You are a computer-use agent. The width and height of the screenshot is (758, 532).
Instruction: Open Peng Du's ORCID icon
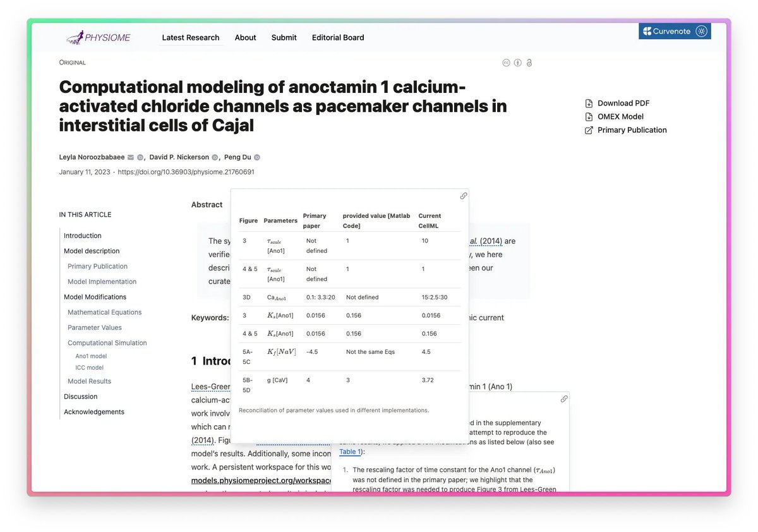click(x=257, y=157)
